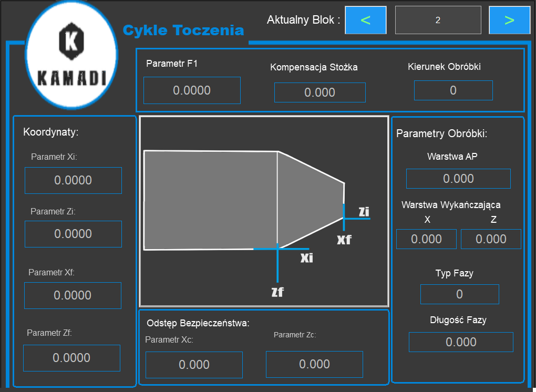Select the Kierunek Obróbki field

453,90
